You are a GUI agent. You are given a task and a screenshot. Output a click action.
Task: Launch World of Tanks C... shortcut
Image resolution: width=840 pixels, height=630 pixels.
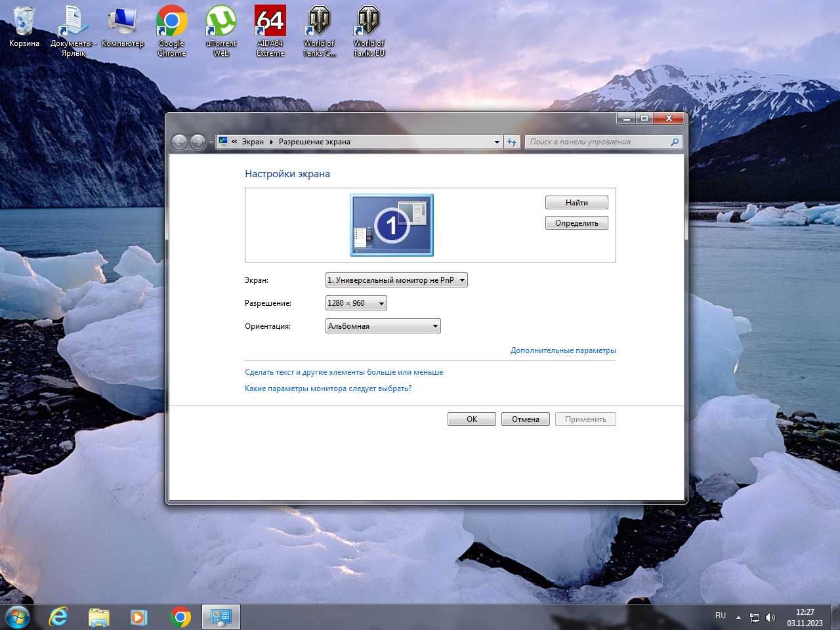coord(320,30)
